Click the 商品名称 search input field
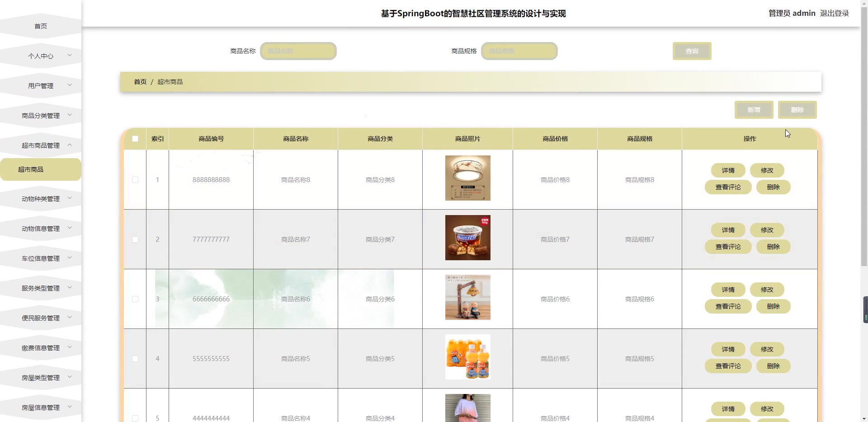Viewport: 868px width, 422px height. point(298,51)
